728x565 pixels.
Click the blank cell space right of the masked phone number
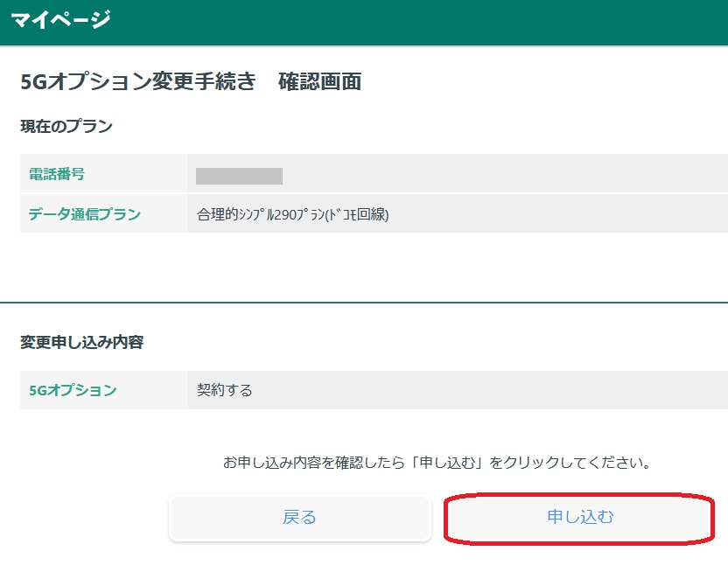(x=507, y=175)
